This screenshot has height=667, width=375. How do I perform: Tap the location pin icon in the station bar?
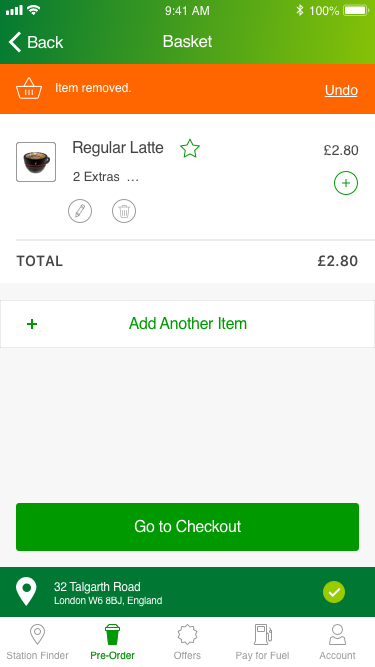coord(26,592)
